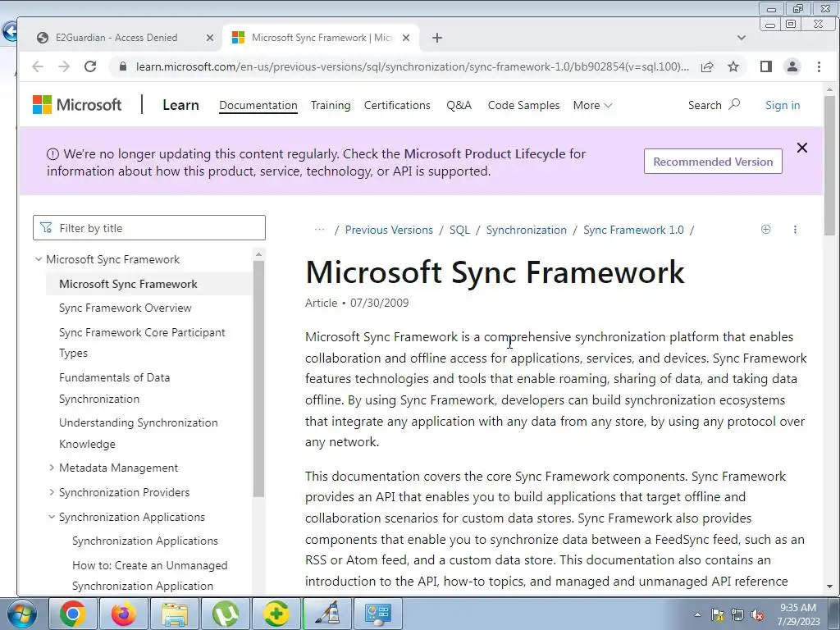The image size is (840, 630).
Task: Click the sidebar scrollbar up arrow
Action: pos(258,254)
